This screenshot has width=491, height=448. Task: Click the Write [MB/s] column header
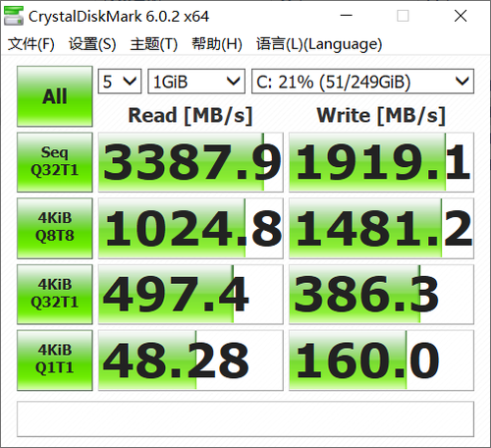tap(381, 115)
